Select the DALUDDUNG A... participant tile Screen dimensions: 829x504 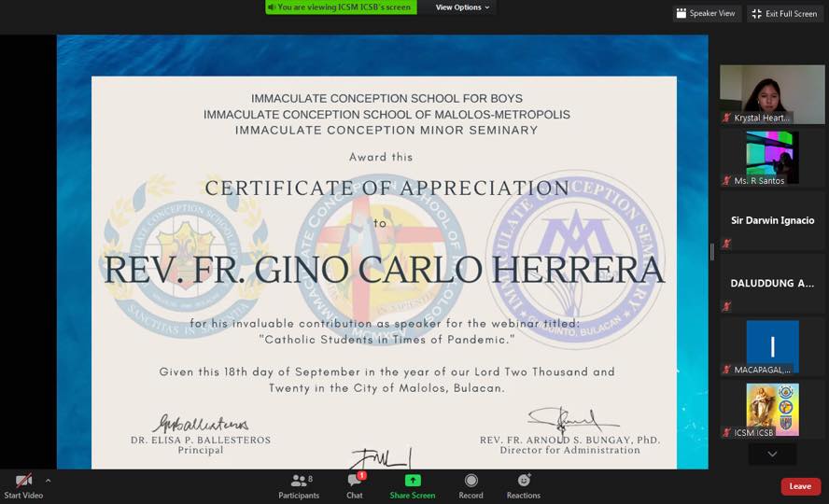coord(772,284)
